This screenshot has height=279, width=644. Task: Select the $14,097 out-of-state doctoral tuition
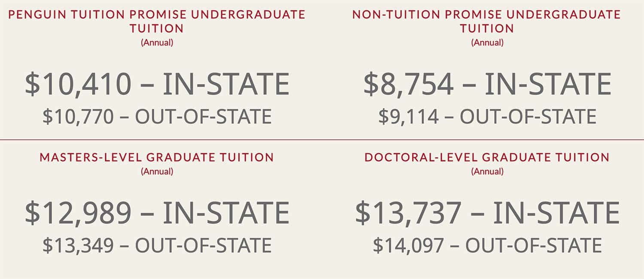click(487, 246)
